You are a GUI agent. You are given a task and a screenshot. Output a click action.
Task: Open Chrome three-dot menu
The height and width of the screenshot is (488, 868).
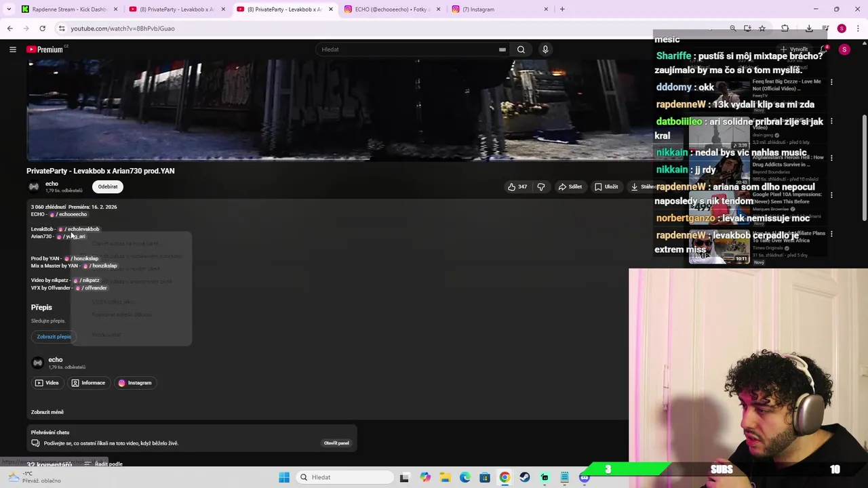pos(858,28)
